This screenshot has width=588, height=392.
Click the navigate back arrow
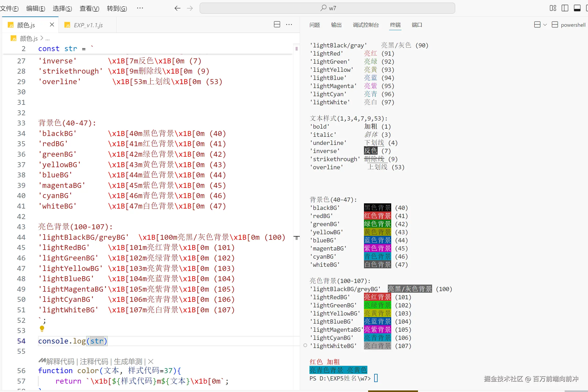click(x=177, y=8)
